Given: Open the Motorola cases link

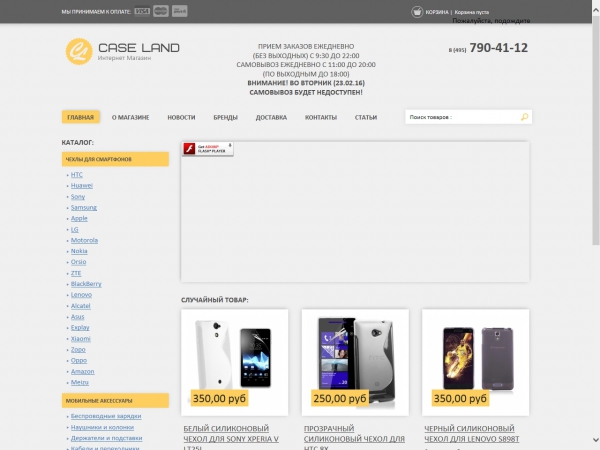Looking at the screenshot, I should click(84, 240).
